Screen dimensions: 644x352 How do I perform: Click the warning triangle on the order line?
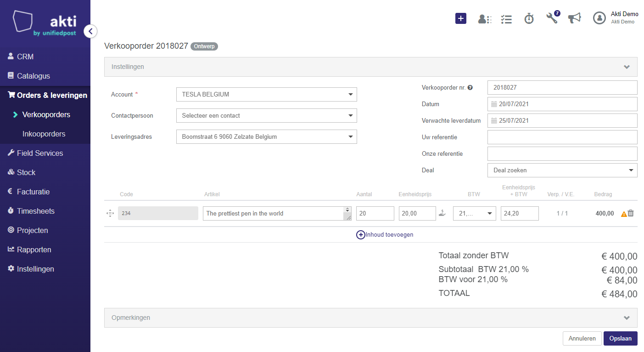[x=624, y=214]
